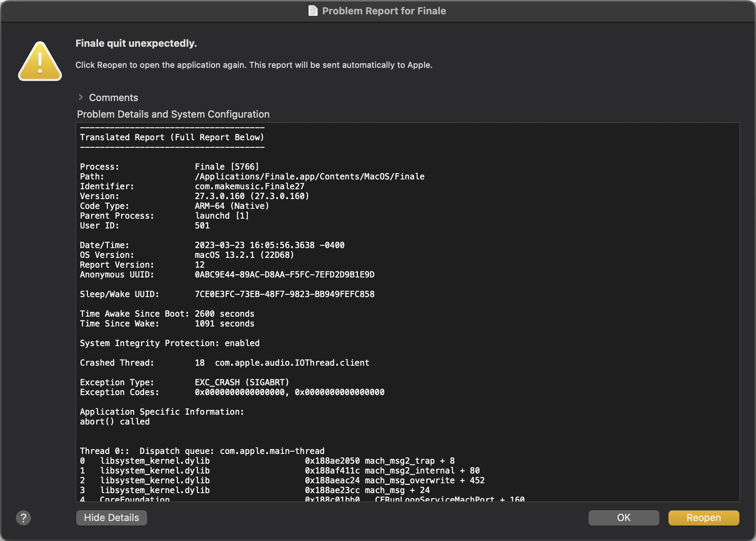Click the Sleep/Wake UUID value
The image size is (756, 541).
click(284, 294)
